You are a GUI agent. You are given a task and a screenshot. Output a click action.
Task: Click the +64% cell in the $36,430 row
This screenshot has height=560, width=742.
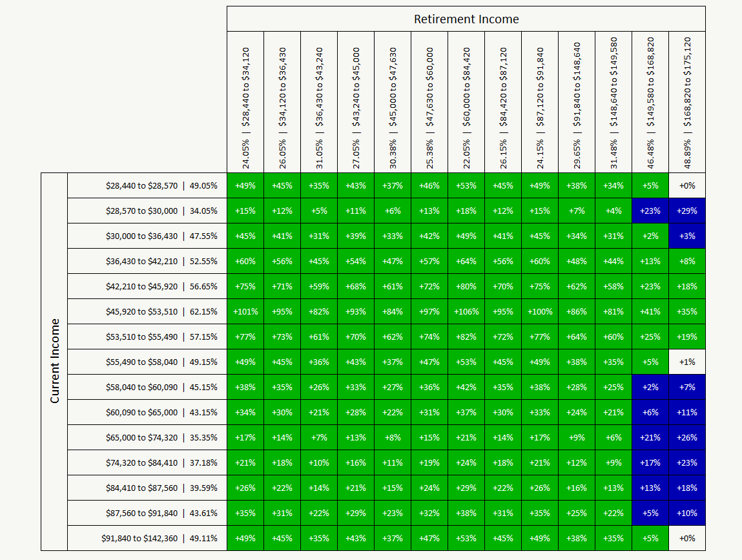[467, 261]
